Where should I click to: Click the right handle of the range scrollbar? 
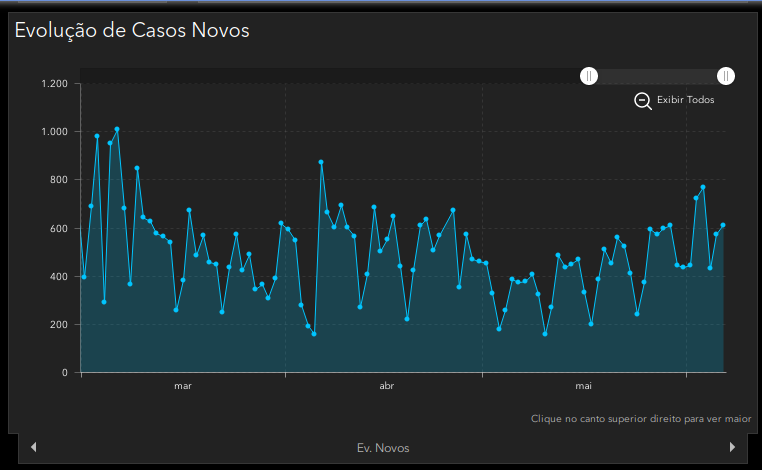726,76
